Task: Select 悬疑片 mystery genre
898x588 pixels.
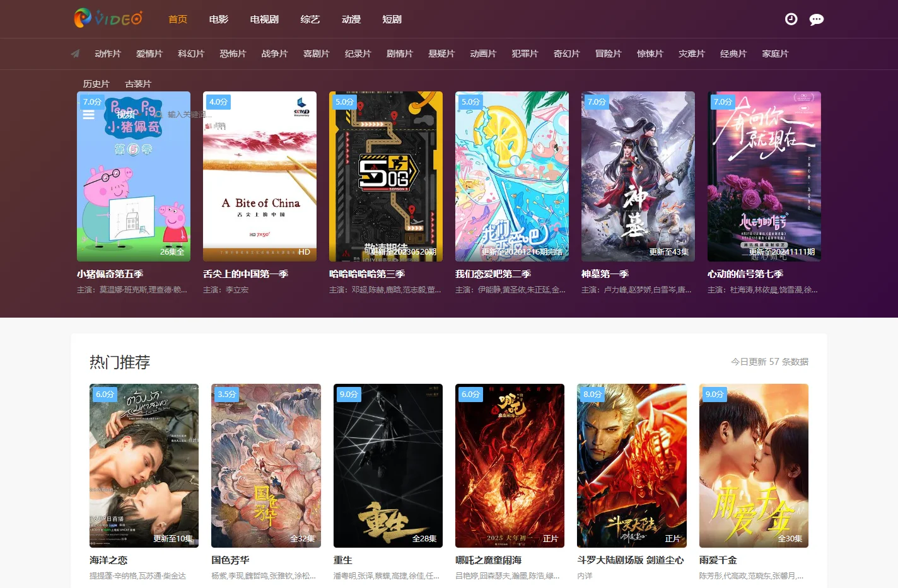Action: click(x=441, y=54)
